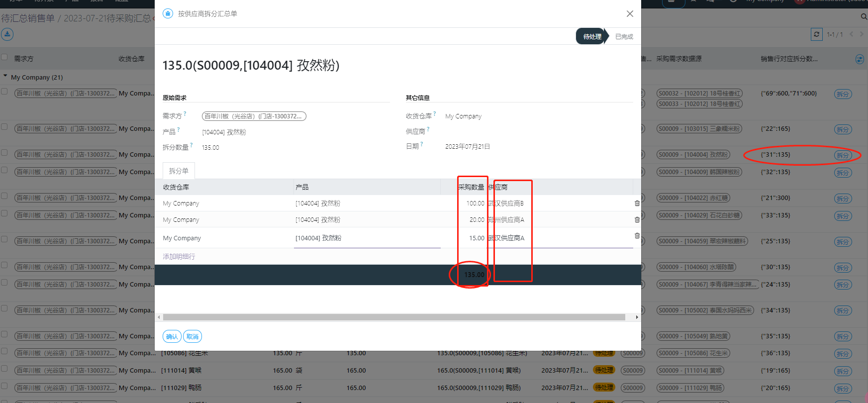This screenshot has width=868, height=403.
Task: Toggle the select-all checkbox in list header
Action: [4, 58]
